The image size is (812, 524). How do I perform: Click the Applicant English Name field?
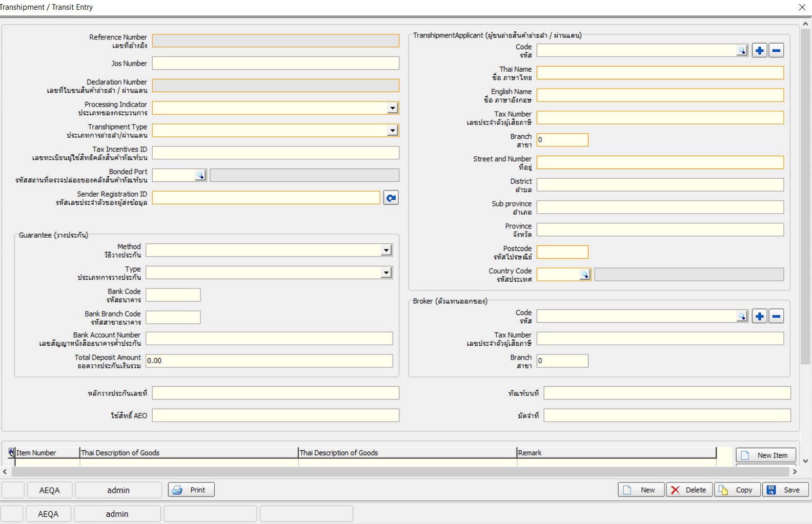(x=660, y=95)
